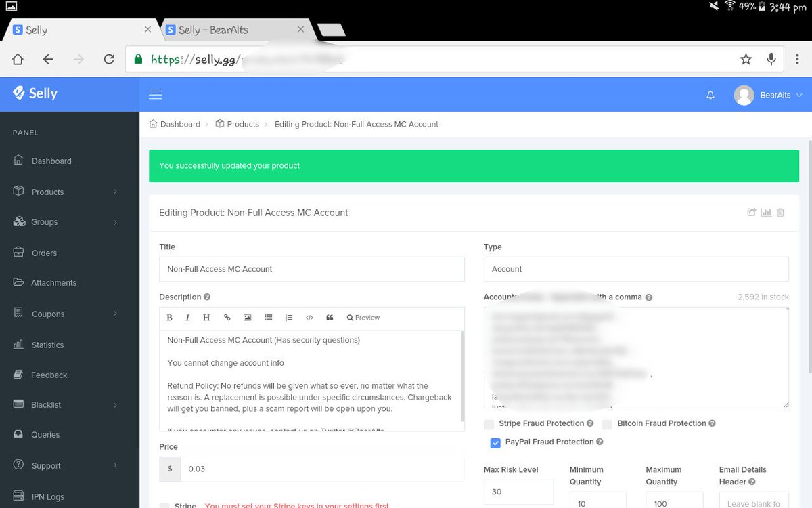This screenshot has height=508, width=812.
Task: Open the Type dropdown showing Account
Action: click(x=636, y=269)
